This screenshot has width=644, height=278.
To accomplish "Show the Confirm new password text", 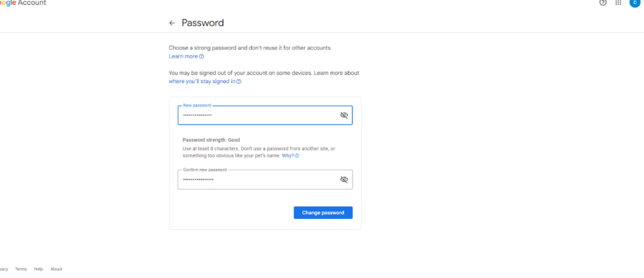I will pos(344,180).
